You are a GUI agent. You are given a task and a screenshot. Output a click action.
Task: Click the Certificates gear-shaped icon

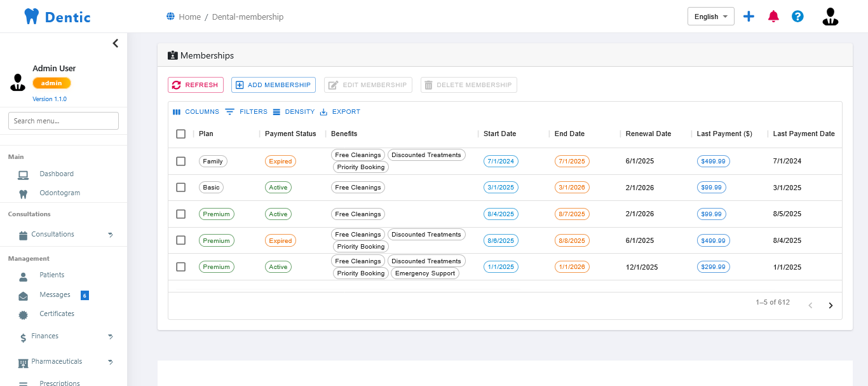(23, 314)
